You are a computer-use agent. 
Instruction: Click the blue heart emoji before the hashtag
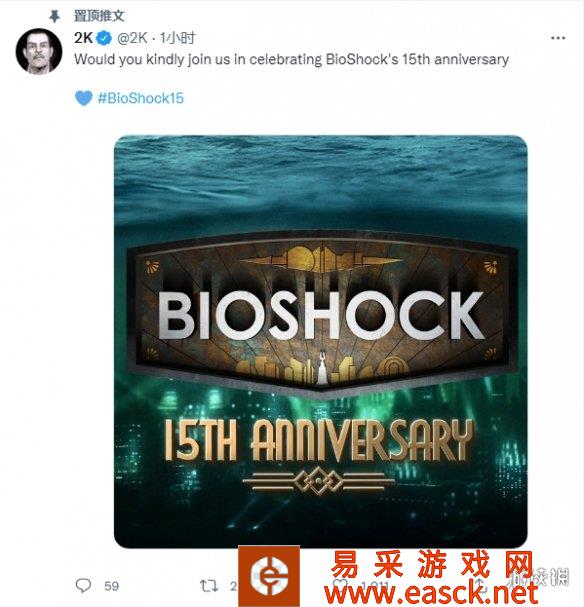tap(84, 98)
